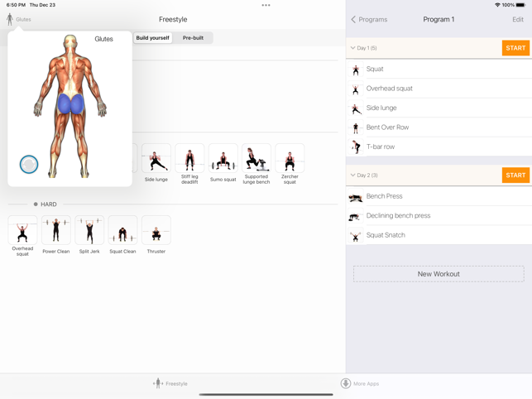Tap the circular rotate control on the muscle diagram
This screenshot has height=399, width=532.
[29, 165]
